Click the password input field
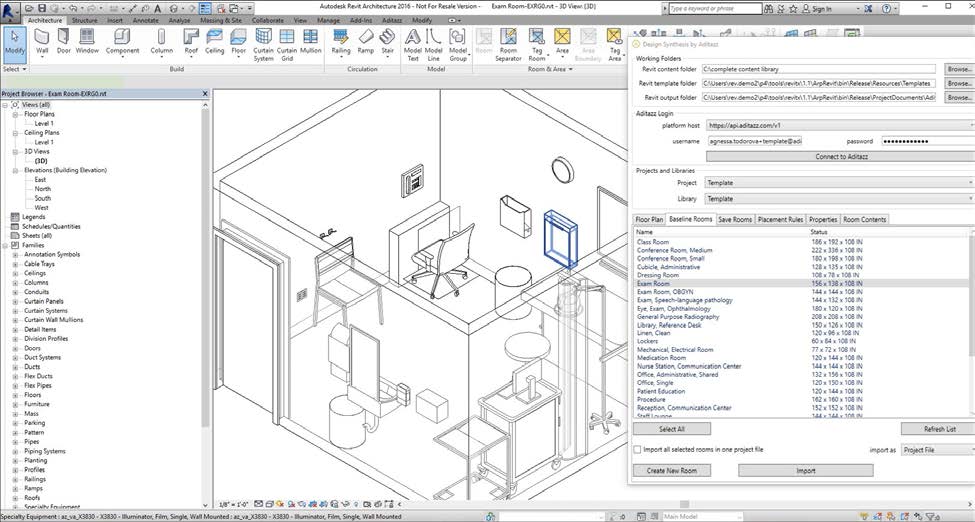This screenshot has width=975, height=522. 928,141
